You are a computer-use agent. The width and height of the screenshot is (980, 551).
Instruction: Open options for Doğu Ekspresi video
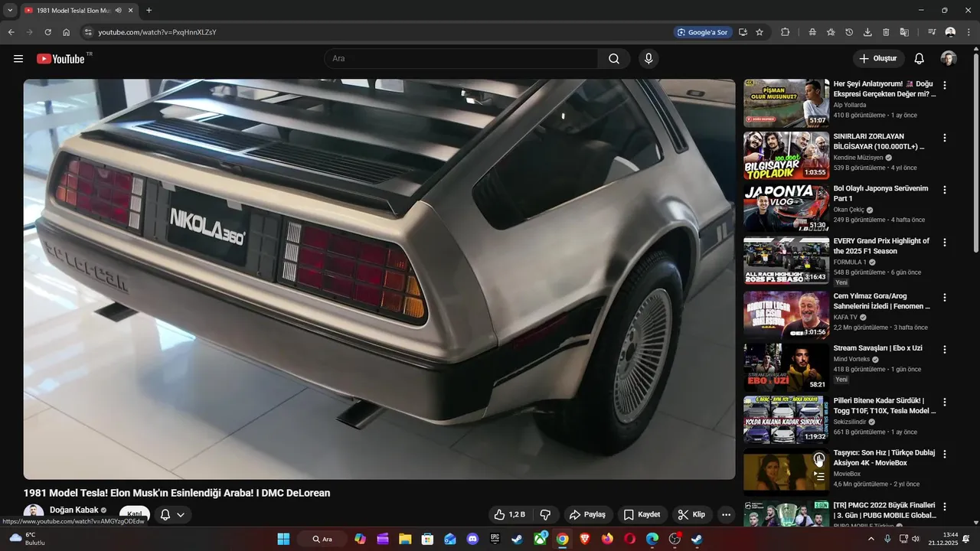pyautogui.click(x=944, y=86)
